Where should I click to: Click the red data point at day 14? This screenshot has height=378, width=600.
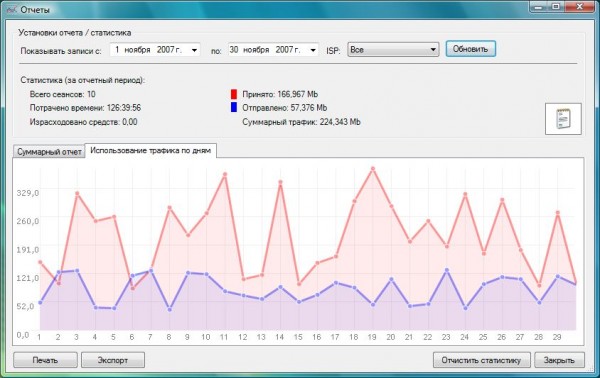(280, 182)
